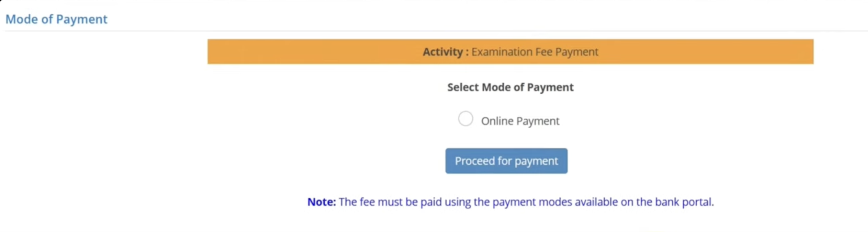Click the Examination Fee Payment text
Viewport: 868px width, 232px height.
[x=535, y=52]
